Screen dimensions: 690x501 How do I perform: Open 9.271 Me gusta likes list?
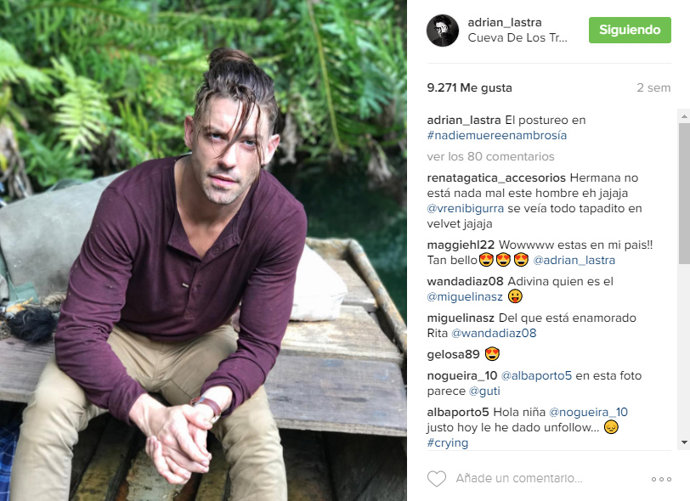pyautogui.click(x=469, y=88)
